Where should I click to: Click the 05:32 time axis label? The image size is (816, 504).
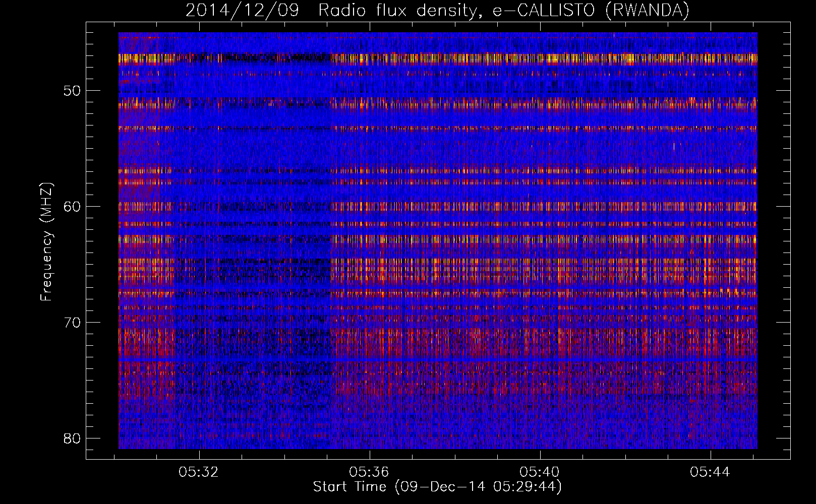(199, 472)
